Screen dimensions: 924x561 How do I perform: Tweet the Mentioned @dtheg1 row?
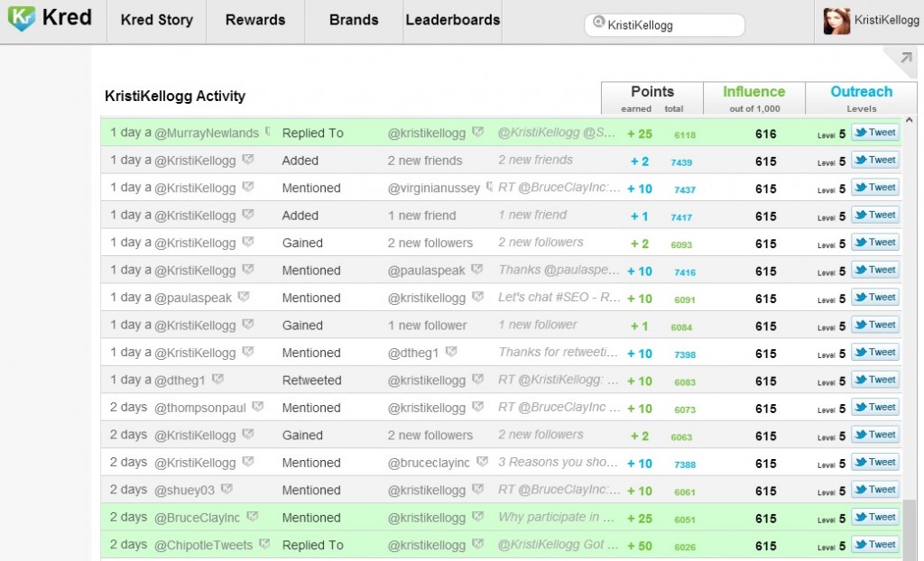pyautogui.click(x=875, y=353)
